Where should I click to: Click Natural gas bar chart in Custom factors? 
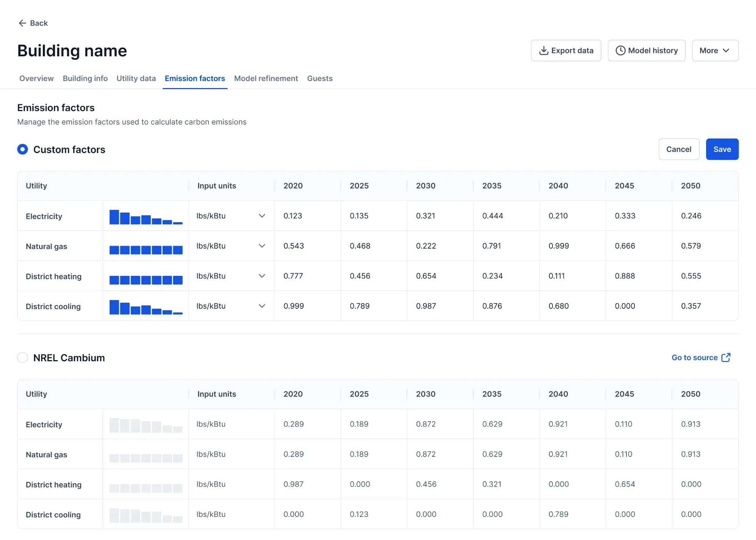(x=146, y=249)
